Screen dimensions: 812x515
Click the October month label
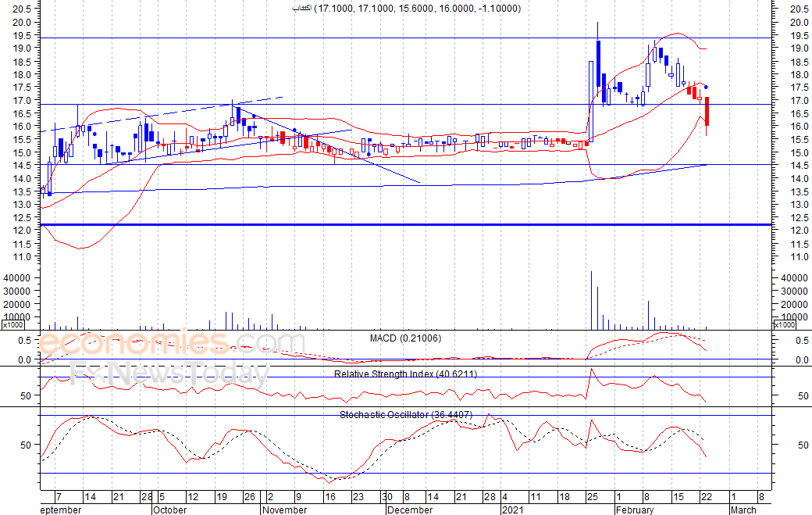(x=170, y=510)
